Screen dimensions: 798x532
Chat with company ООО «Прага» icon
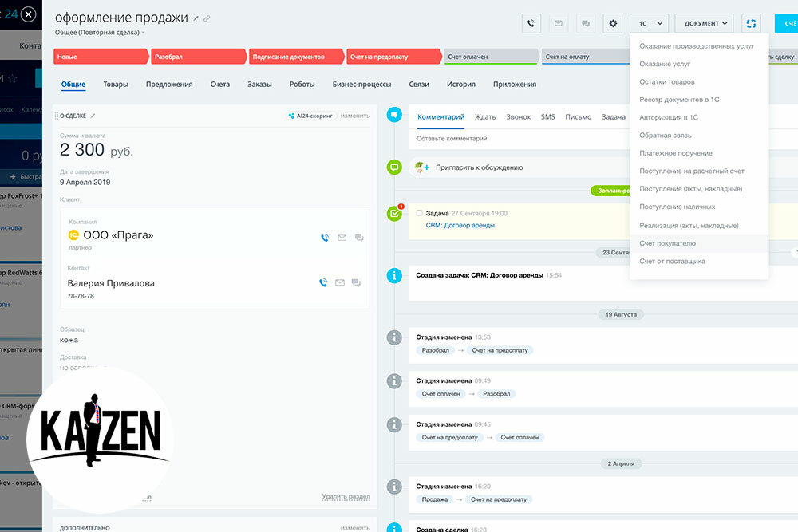(359, 238)
